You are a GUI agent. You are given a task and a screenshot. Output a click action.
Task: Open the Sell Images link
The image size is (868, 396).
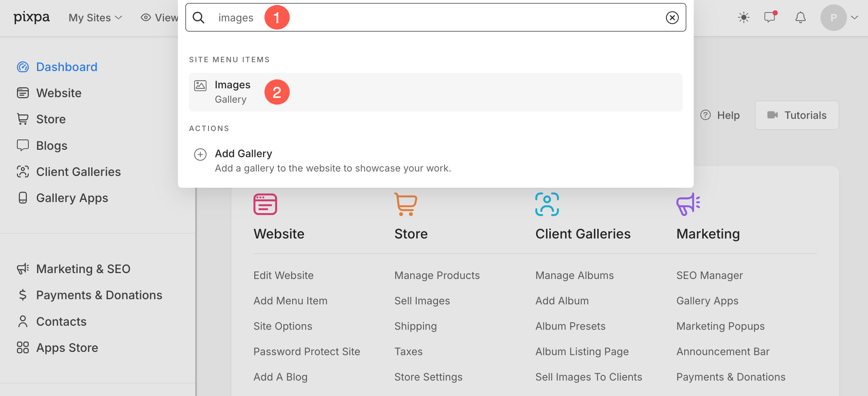pyautogui.click(x=422, y=301)
